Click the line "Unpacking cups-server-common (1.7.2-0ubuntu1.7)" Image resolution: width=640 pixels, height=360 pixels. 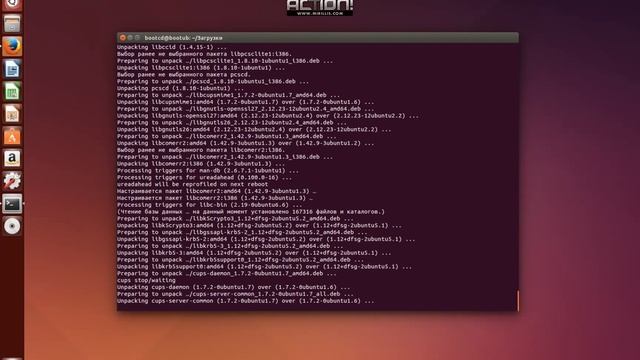pos(245,301)
